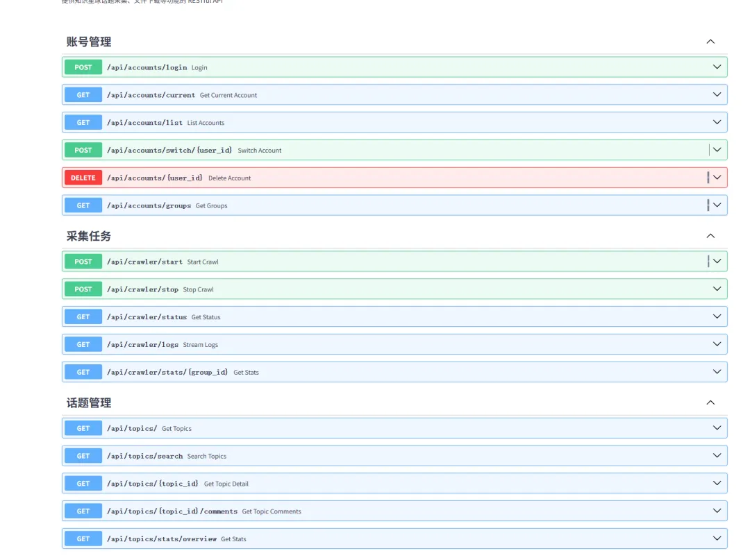This screenshot has width=750, height=560.
Task: Expand the Get Status row chevron
Action: click(x=717, y=316)
